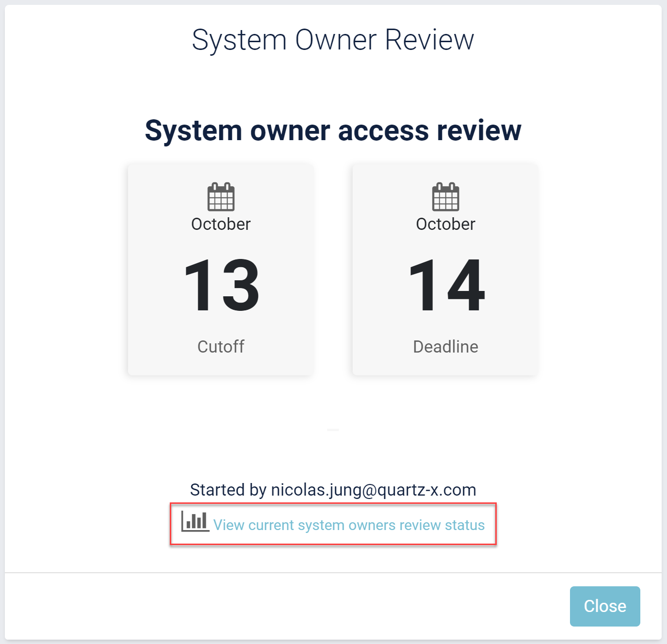Select the System owner access review heading

click(x=333, y=130)
